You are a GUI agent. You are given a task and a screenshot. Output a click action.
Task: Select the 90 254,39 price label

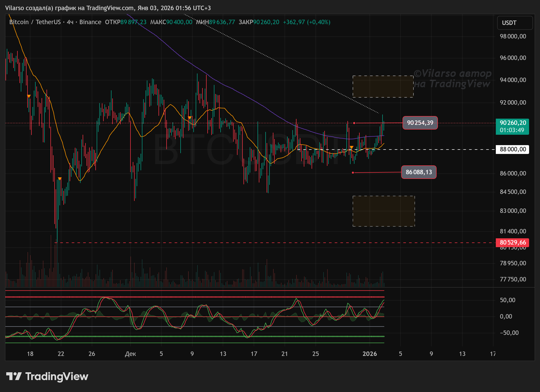tap(420, 123)
